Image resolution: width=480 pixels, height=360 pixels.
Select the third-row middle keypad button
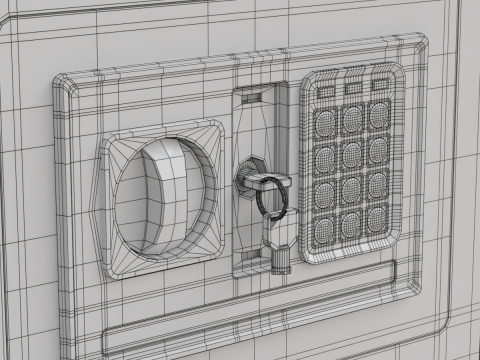click(x=352, y=190)
